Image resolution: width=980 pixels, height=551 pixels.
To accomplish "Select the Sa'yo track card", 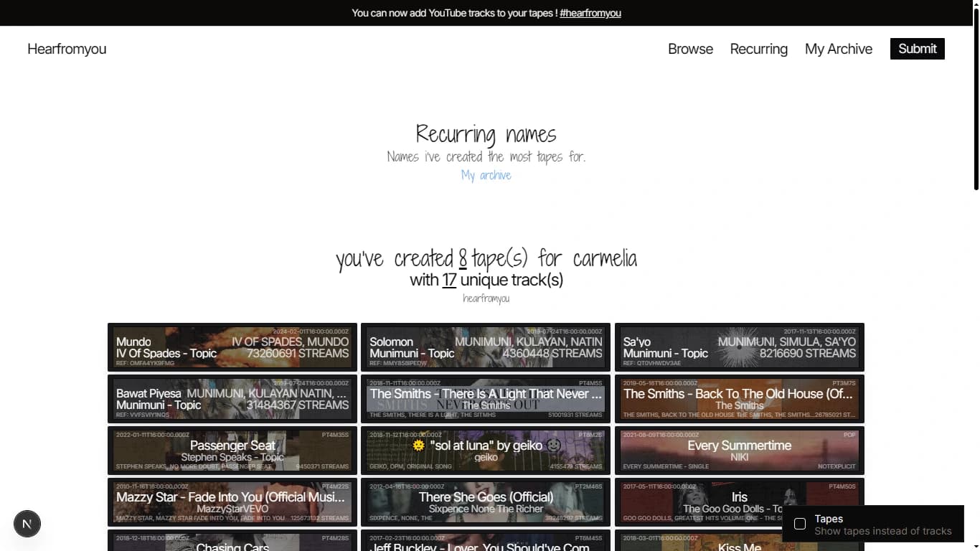I will tap(740, 347).
